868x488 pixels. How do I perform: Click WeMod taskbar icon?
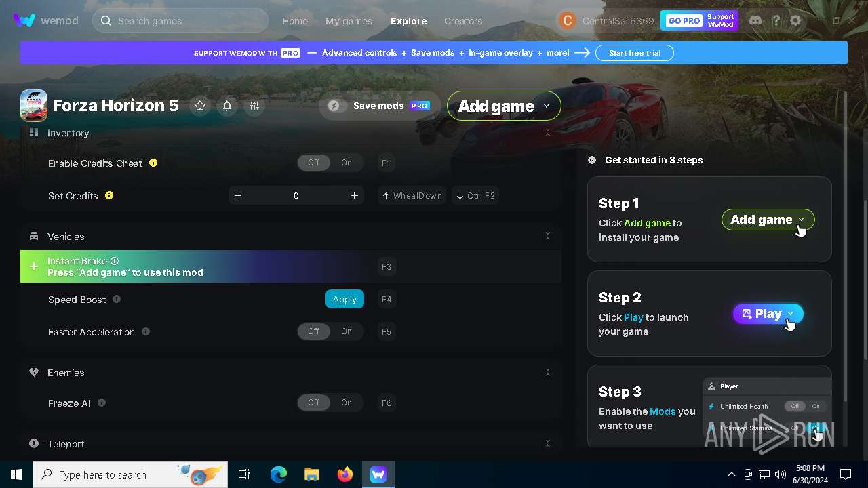(378, 474)
